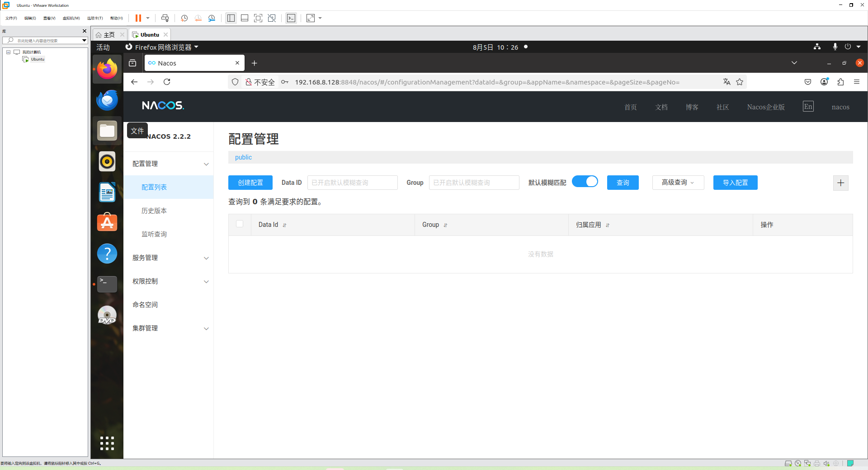Open nacos user menu in header

pyautogui.click(x=840, y=107)
